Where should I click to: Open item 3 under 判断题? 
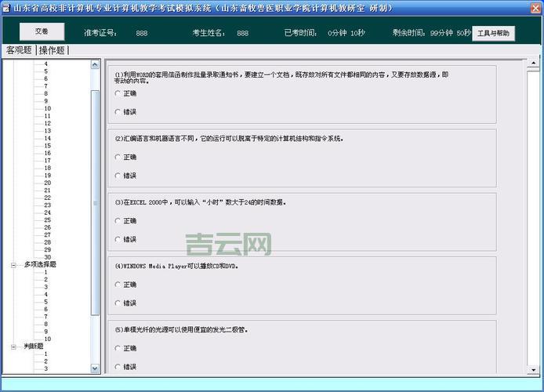45,368
